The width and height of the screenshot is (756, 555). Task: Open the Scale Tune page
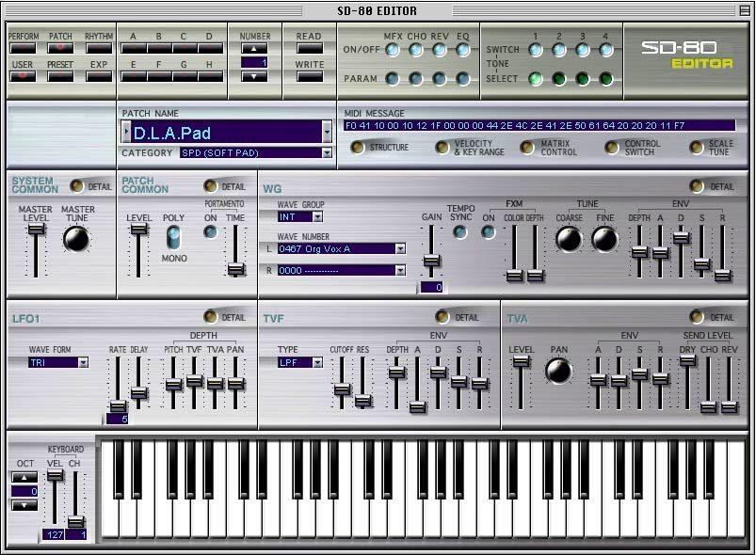[696, 148]
